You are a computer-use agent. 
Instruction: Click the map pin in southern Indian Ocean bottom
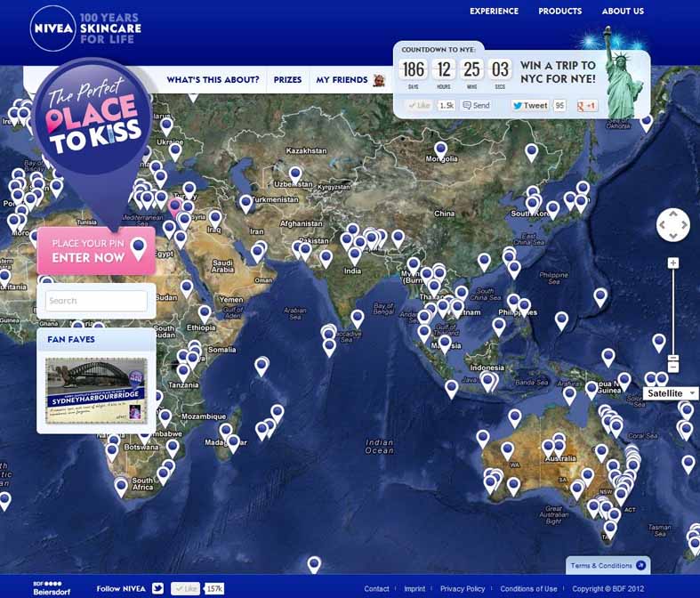[x=314, y=564]
